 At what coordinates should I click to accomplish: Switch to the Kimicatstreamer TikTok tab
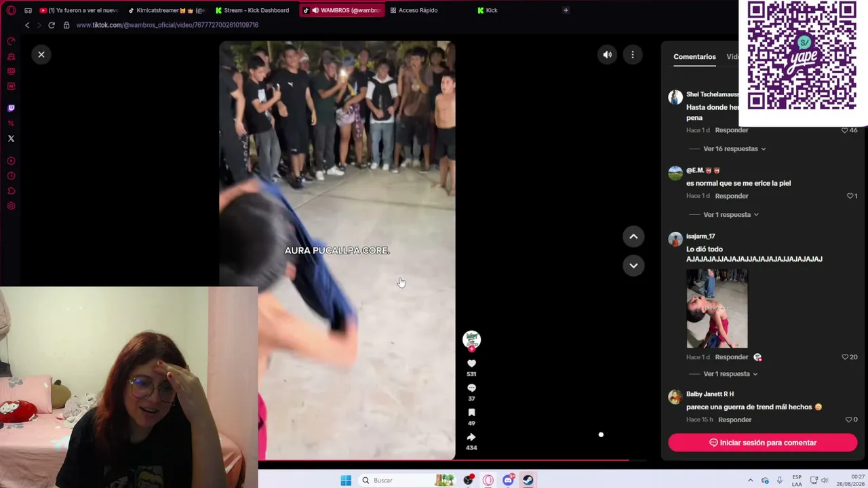166,10
